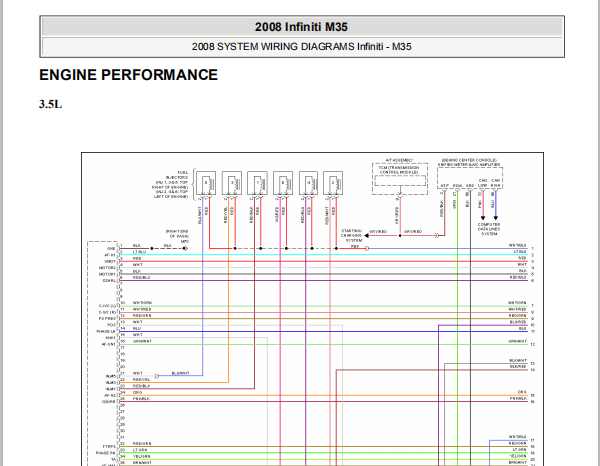Click the 'LT GRN' label at pin 33
Image resolution: width=600 pixels, height=466 pixels.
tap(140, 450)
